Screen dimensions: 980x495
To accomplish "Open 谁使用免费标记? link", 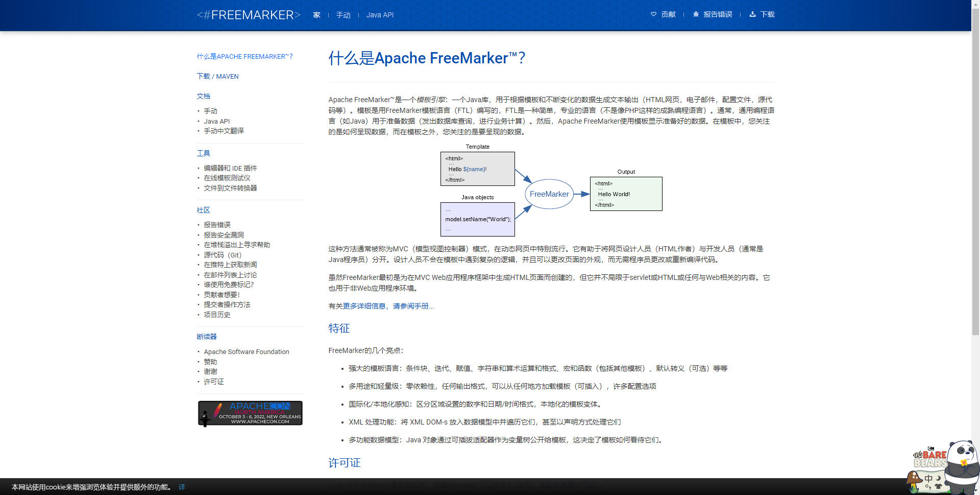I will 229,285.
